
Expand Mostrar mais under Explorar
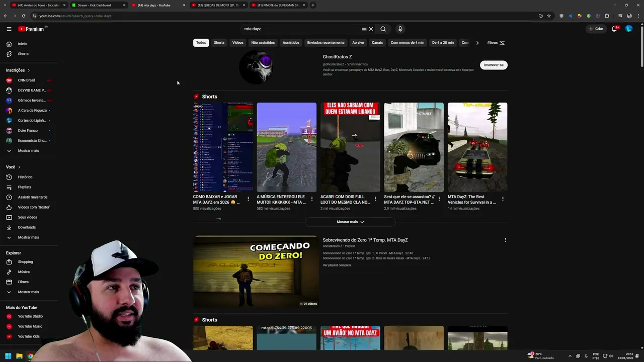pyautogui.click(x=29, y=292)
